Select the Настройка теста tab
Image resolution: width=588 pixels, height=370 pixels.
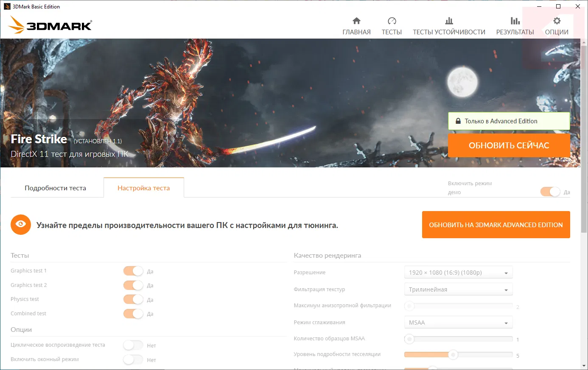143,188
